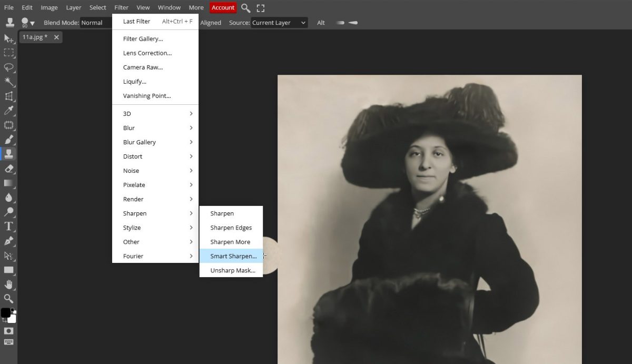This screenshot has width=632, height=364.
Task: Select the Magic Wand tool
Action: tap(8, 82)
